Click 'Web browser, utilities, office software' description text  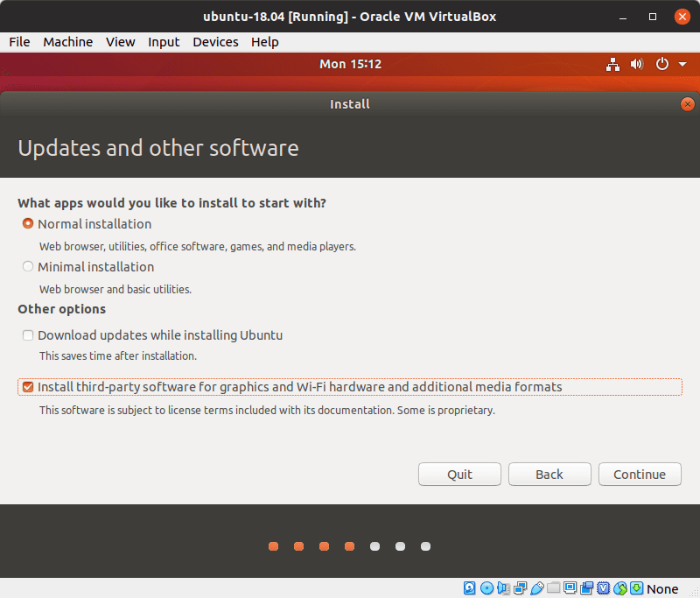pos(198,247)
